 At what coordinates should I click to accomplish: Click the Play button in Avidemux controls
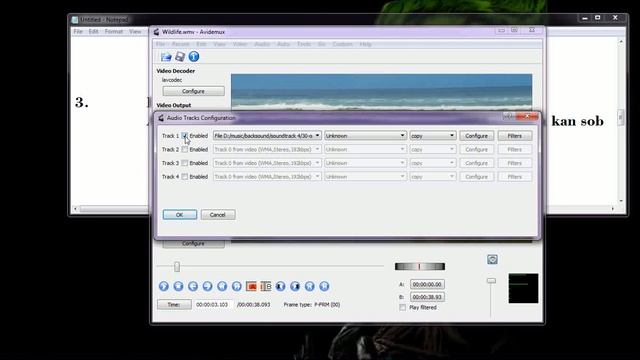click(164, 286)
